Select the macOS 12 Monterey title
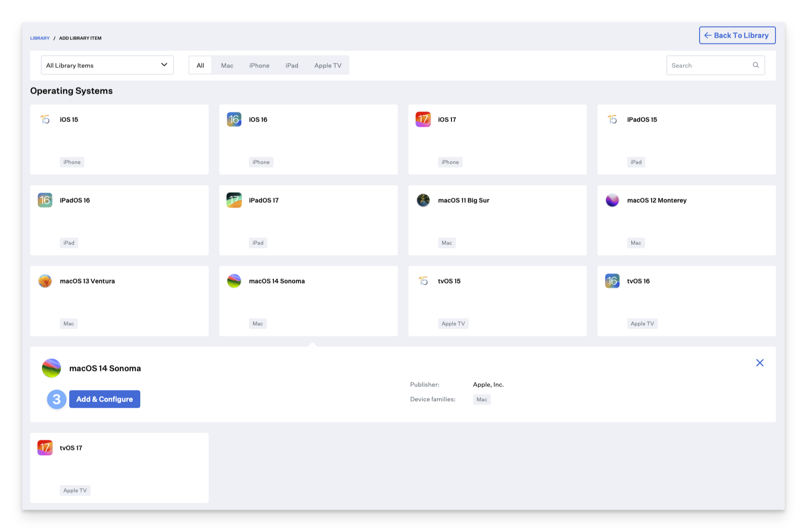807x532 pixels. click(657, 200)
